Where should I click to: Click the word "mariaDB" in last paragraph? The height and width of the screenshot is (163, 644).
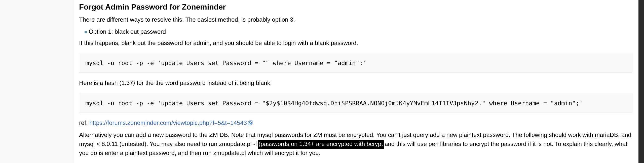pyautogui.click(x=606, y=135)
